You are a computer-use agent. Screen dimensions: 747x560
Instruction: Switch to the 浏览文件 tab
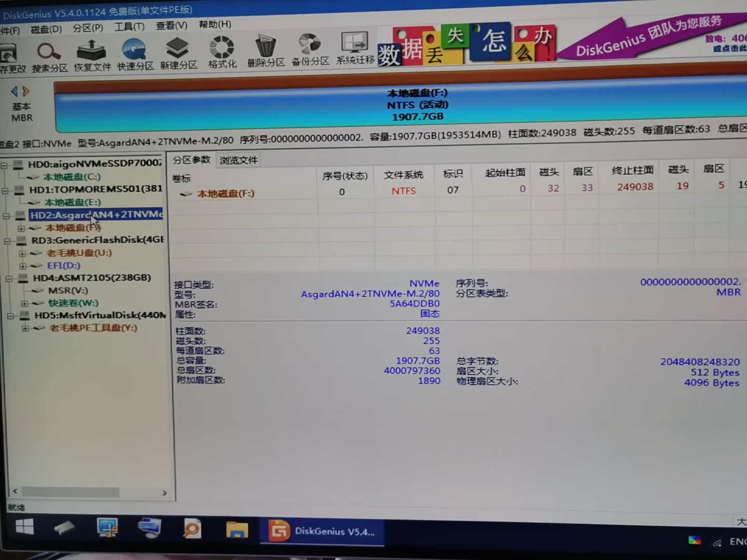pos(239,160)
